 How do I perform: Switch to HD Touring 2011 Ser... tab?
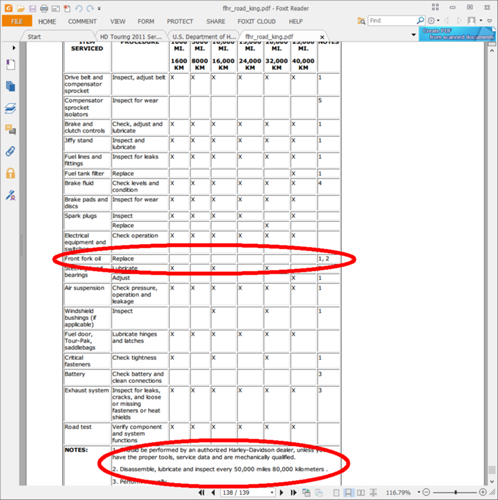pyautogui.click(x=131, y=37)
